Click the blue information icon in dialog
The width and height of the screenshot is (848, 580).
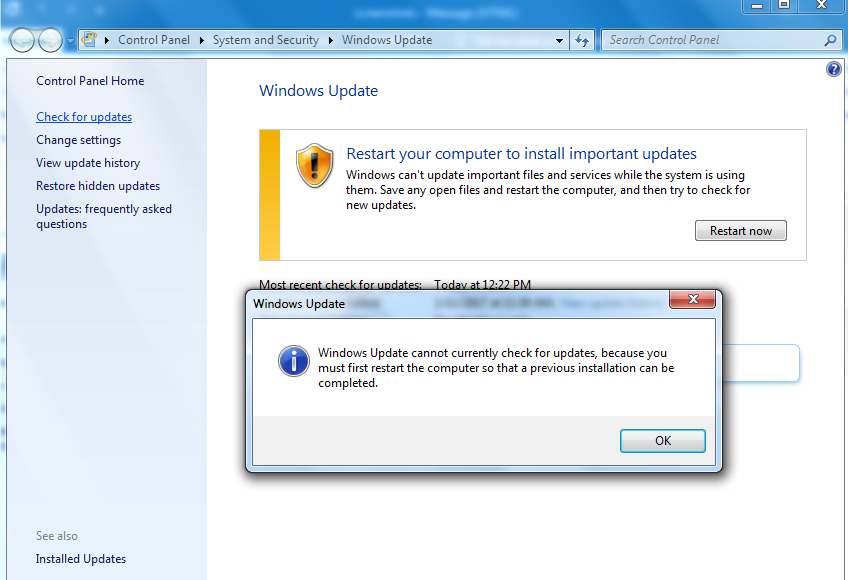coord(294,361)
